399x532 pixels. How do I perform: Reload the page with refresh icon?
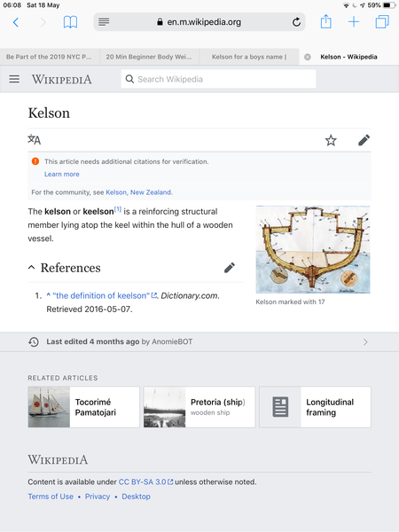pyautogui.click(x=296, y=22)
